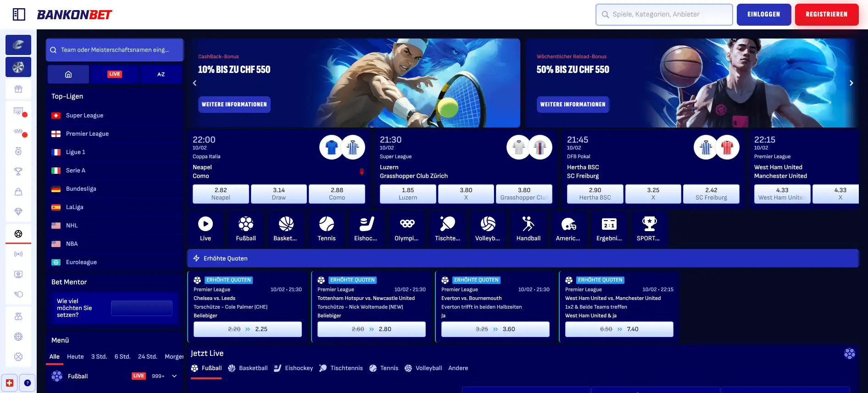Select the Fußball category icon
This screenshot has width=868, height=393.
point(246,228)
